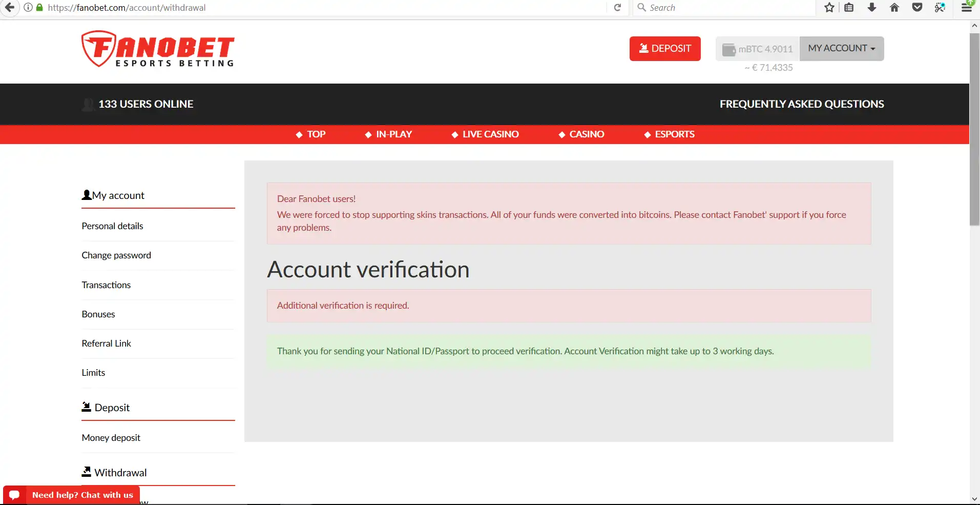Click the Account verification heading

[368, 270]
